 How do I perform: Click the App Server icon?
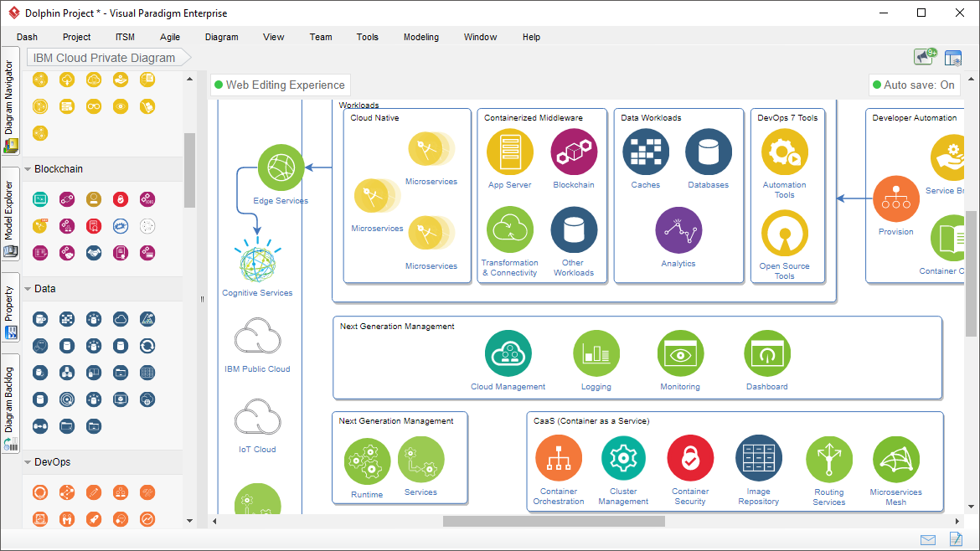510,152
